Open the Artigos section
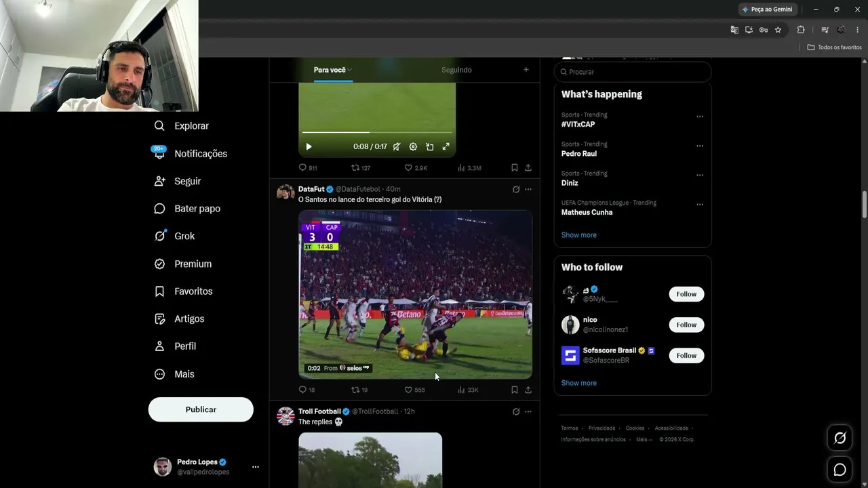 pyautogui.click(x=179, y=319)
